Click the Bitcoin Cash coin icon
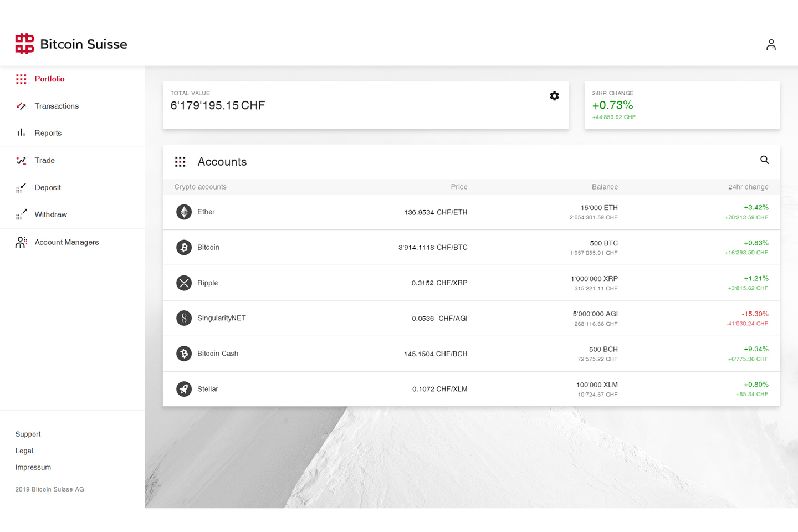 (x=184, y=354)
